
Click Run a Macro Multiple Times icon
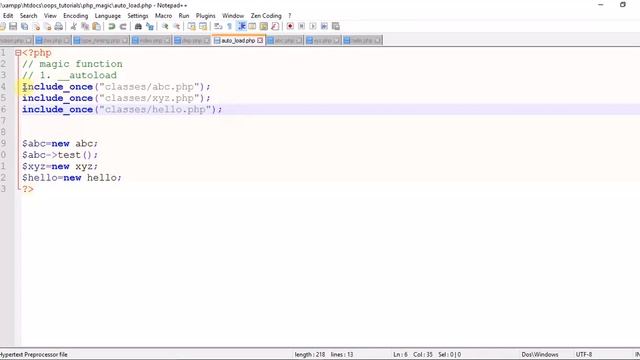pos(324,27)
